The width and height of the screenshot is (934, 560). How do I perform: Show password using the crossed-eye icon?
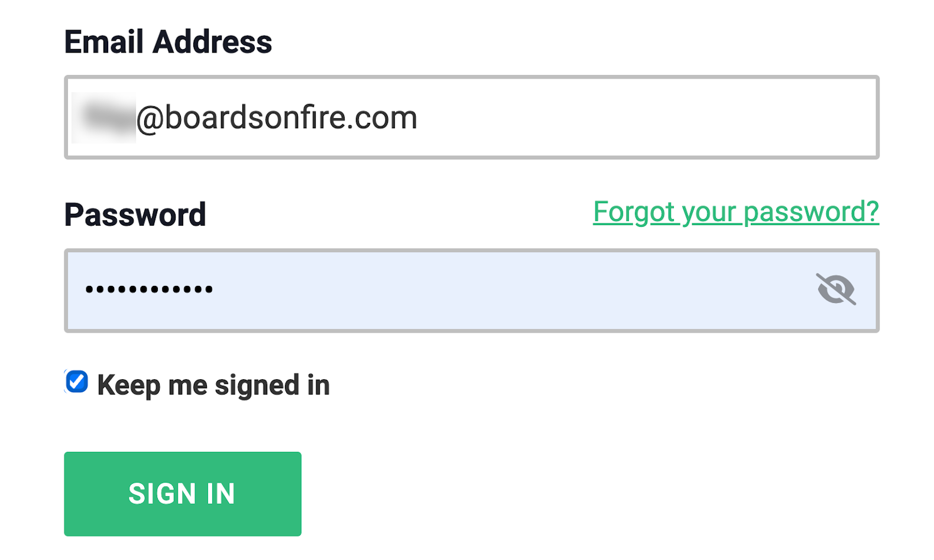click(836, 289)
